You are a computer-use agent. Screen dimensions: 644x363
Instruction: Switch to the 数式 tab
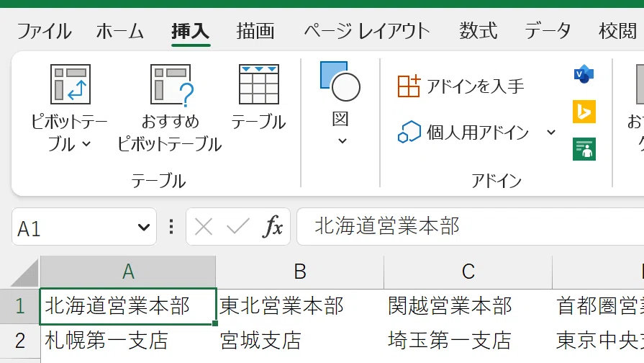coord(479,31)
